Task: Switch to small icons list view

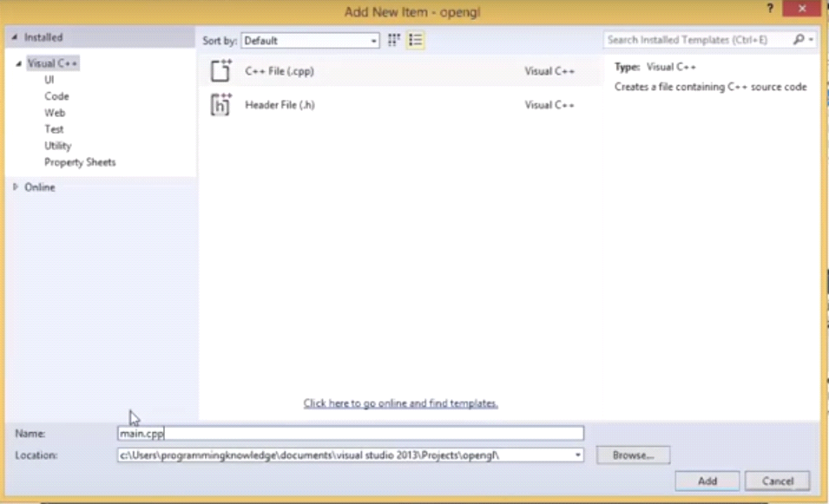Action: click(x=416, y=40)
